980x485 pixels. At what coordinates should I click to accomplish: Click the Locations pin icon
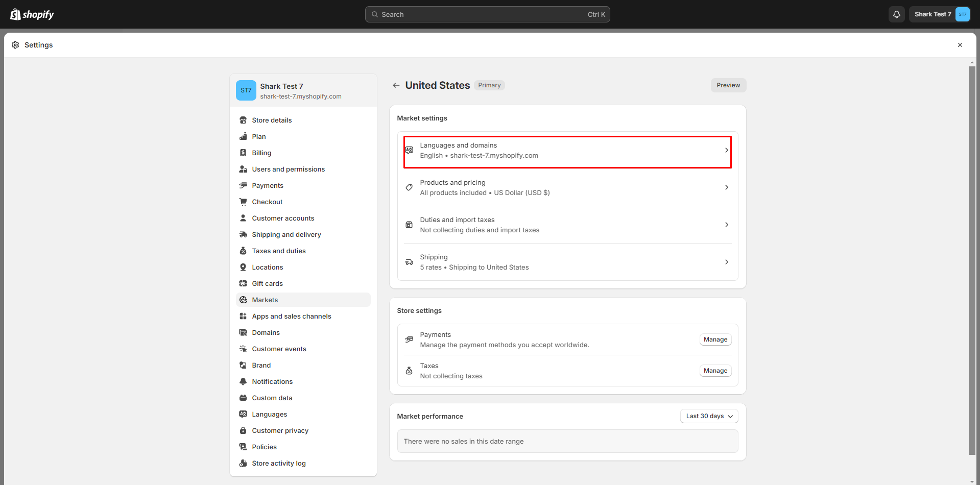[243, 267]
